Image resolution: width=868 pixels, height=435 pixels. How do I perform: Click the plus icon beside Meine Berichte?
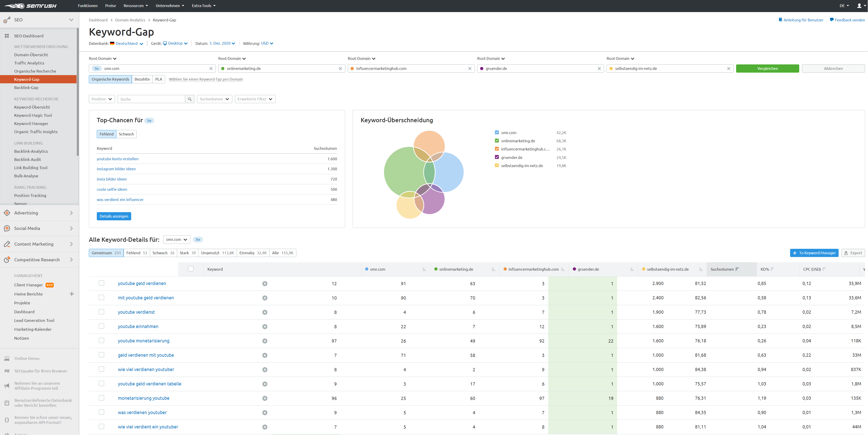(72, 294)
